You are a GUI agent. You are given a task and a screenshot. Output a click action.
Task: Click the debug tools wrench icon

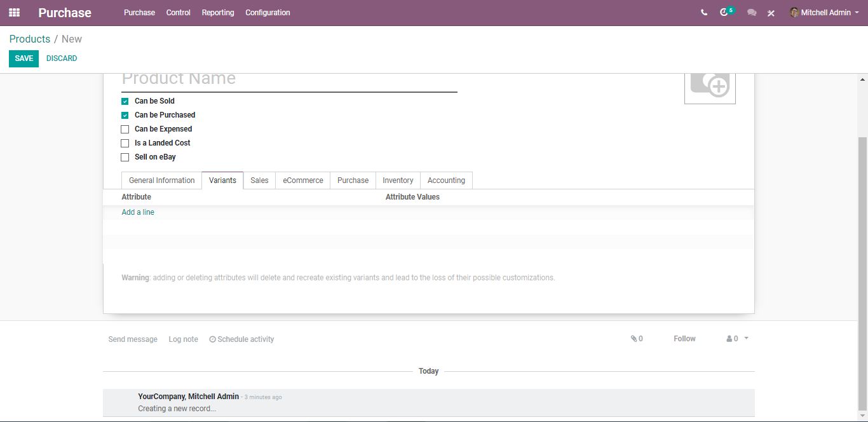[x=771, y=13]
